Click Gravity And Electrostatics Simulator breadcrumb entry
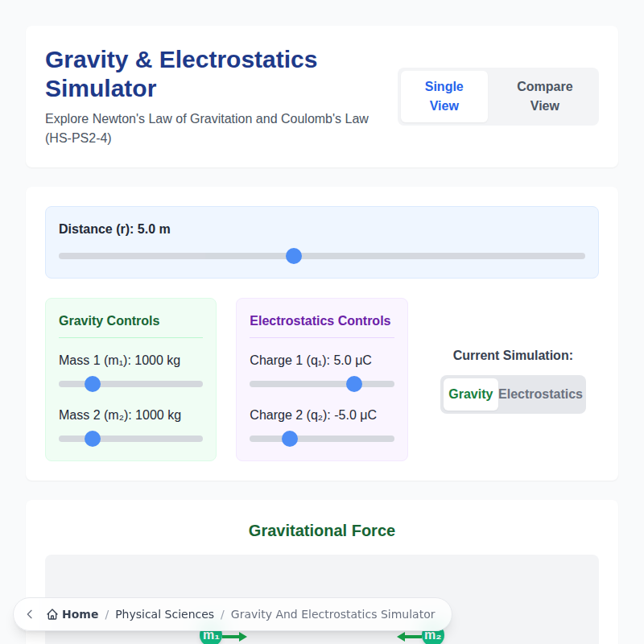 333,613
